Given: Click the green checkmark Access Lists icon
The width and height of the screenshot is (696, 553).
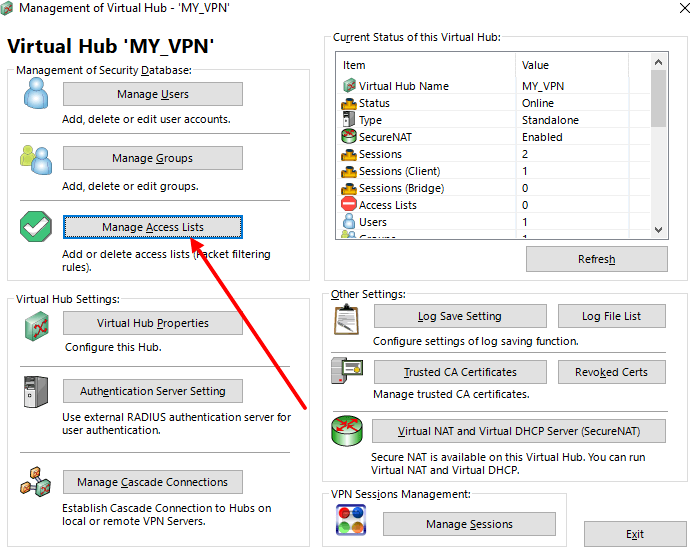Looking at the screenshot, I should pyautogui.click(x=35, y=228).
